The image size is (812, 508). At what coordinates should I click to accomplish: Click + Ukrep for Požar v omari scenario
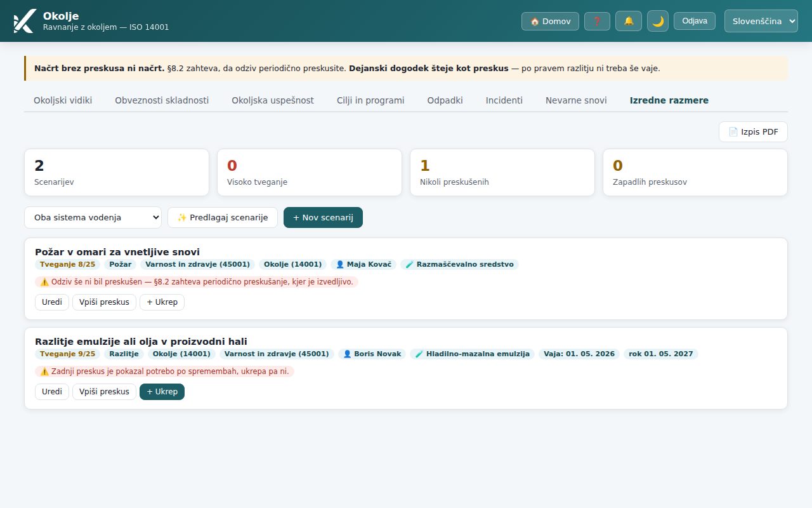click(x=162, y=302)
